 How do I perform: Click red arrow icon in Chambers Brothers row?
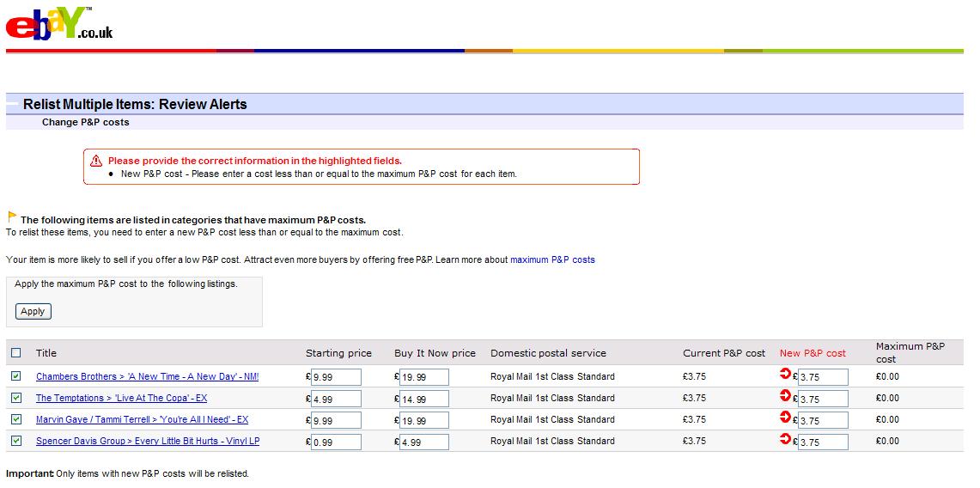786,374
